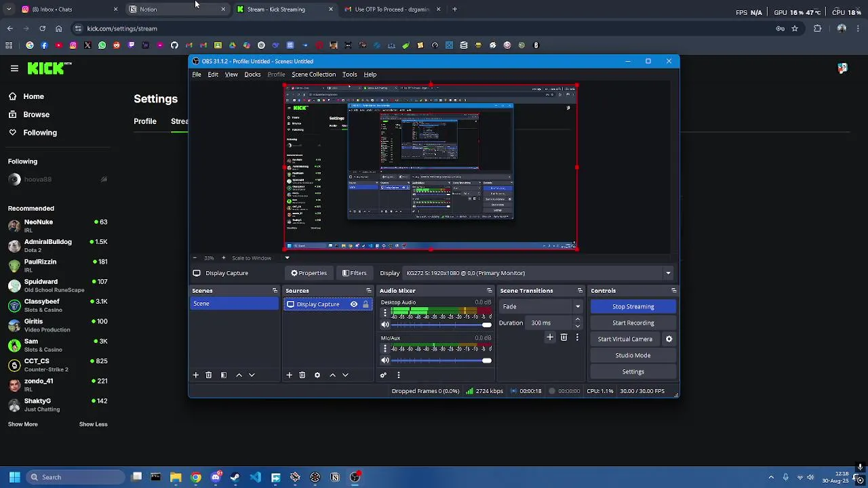Collapse list with Show Less

93,424
